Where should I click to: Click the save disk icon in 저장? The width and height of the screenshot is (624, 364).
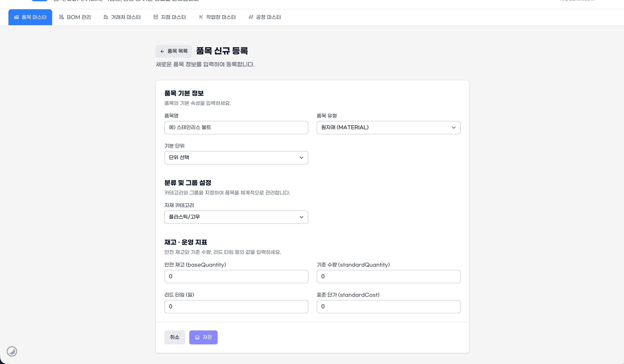click(x=197, y=337)
